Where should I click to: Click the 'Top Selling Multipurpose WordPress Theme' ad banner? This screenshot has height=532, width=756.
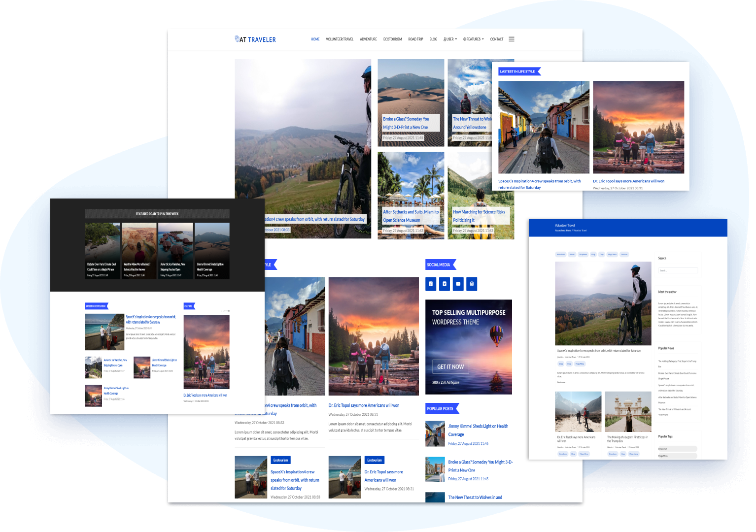[x=469, y=347]
